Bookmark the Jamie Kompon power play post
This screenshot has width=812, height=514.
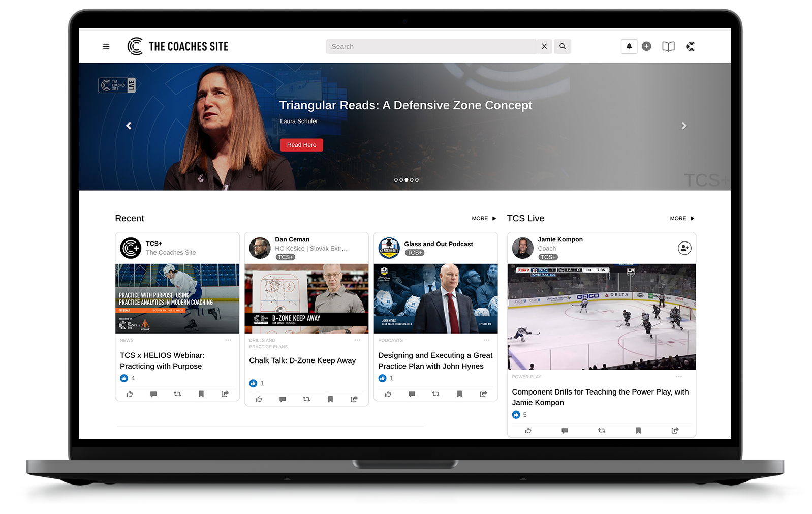click(638, 431)
